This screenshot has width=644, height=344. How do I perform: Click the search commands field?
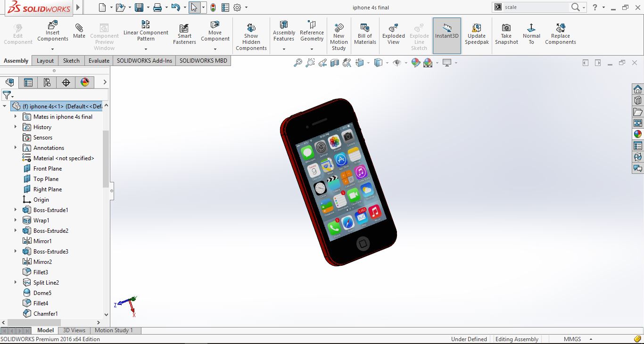[x=536, y=7]
